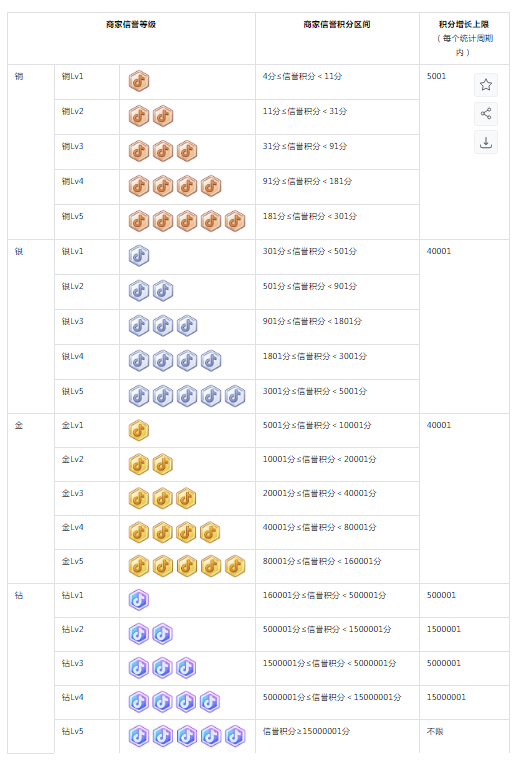The height and width of the screenshot is (761, 513).
Task: Click the single bronze badge for 铜Lv1
Action: point(139,82)
